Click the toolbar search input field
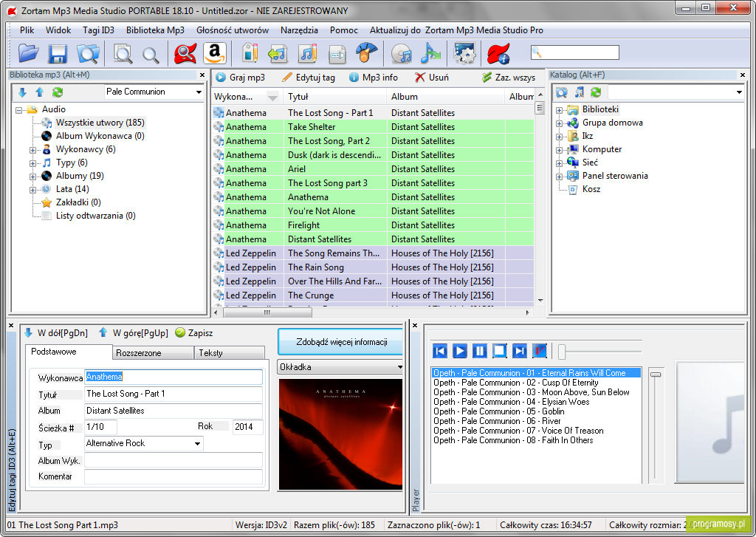The height and width of the screenshot is (537, 756). [x=574, y=52]
